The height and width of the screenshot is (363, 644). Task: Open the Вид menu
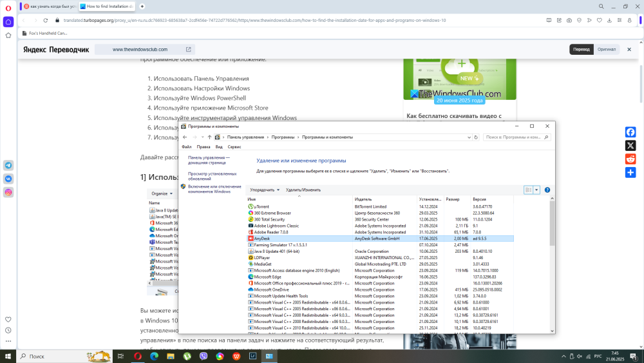pos(219,147)
